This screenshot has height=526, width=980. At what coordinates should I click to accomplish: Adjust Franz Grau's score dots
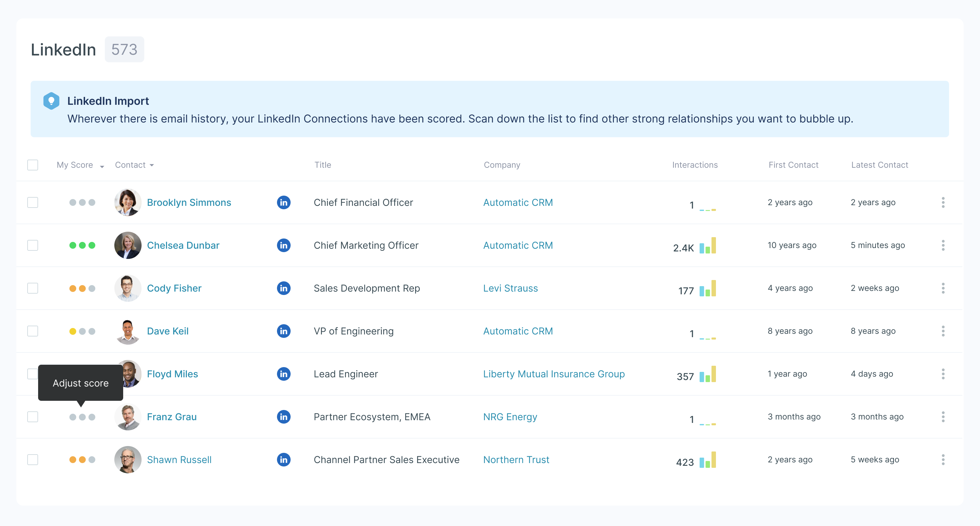pos(82,417)
